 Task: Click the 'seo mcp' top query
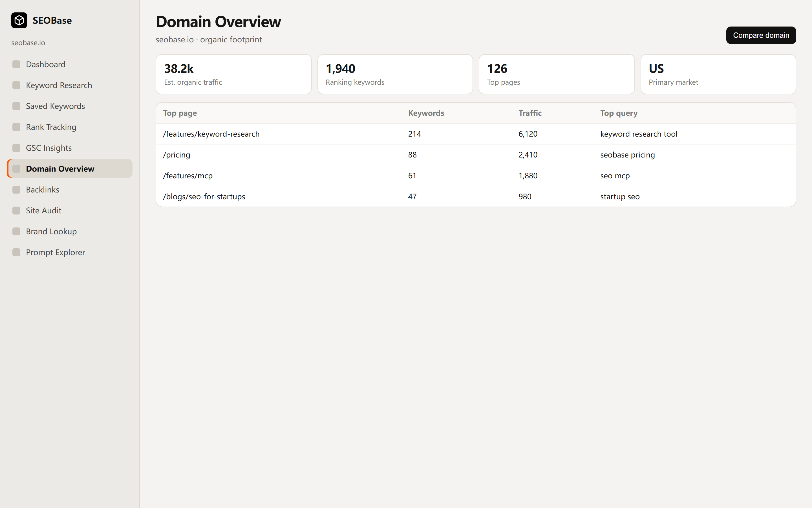pos(615,176)
